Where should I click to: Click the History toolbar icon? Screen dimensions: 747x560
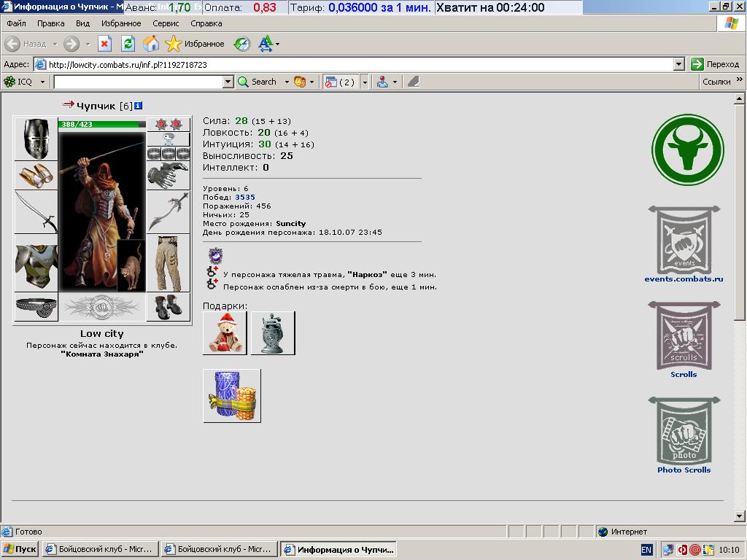pyautogui.click(x=242, y=44)
